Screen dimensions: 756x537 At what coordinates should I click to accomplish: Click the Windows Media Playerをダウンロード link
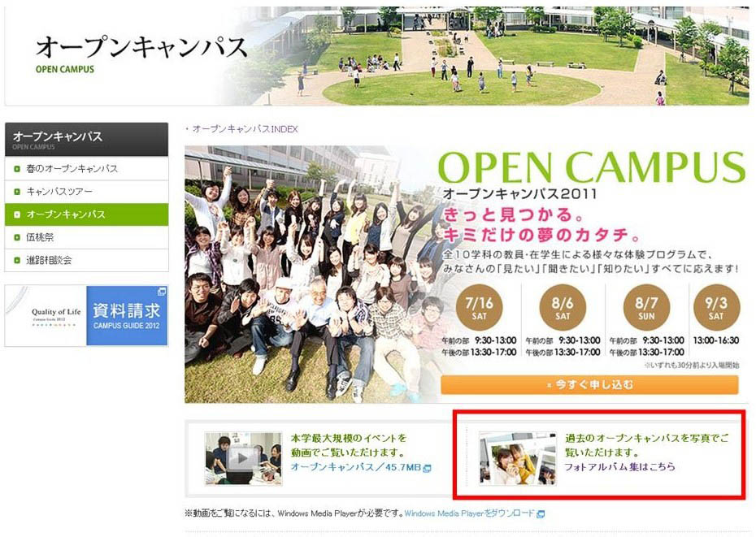(469, 513)
